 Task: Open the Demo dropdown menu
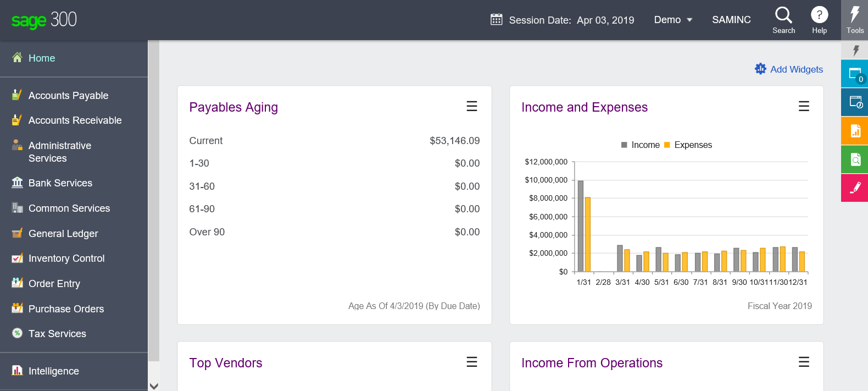(673, 20)
